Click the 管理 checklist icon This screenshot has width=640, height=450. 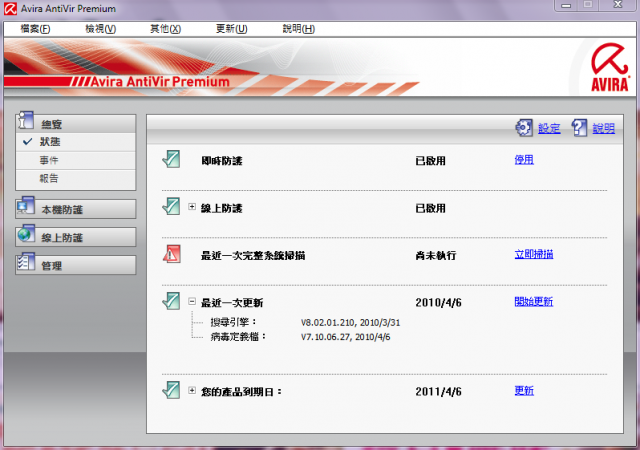click(26, 262)
